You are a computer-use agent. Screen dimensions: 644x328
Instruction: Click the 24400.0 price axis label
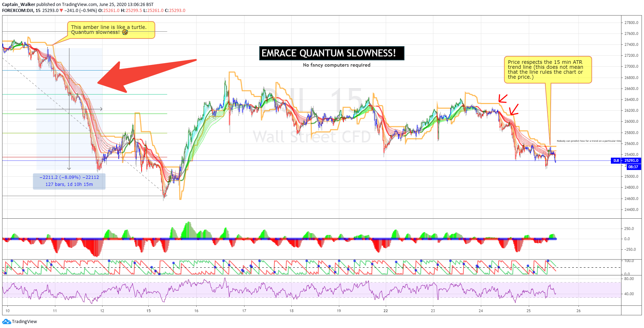pyautogui.click(x=631, y=209)
